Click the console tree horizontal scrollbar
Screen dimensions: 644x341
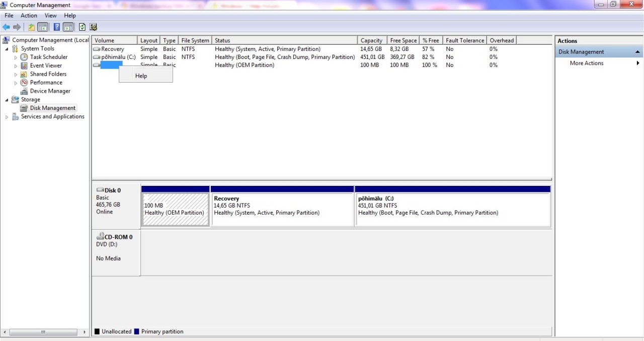click(45, 332)
